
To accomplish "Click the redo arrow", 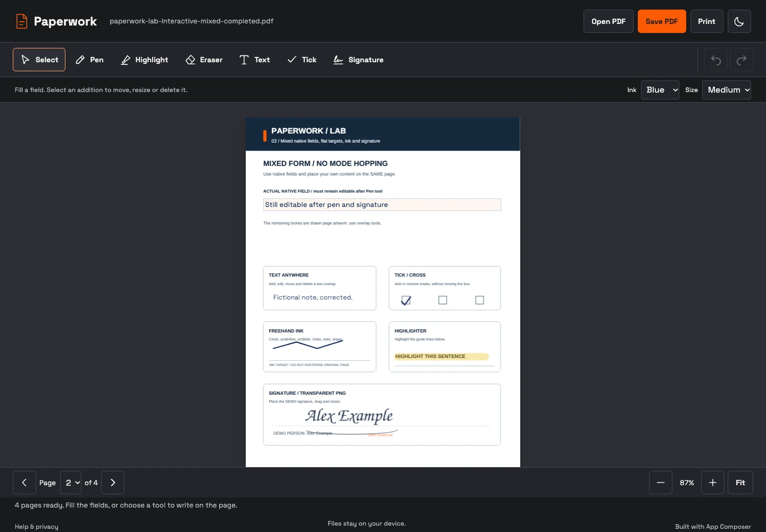I will [742, 60].
